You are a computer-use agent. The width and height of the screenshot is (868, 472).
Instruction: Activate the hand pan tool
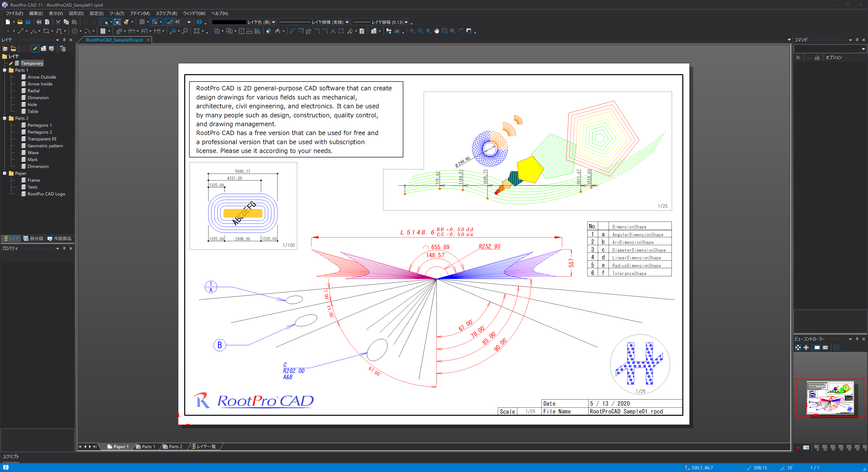tap(437, 31)
